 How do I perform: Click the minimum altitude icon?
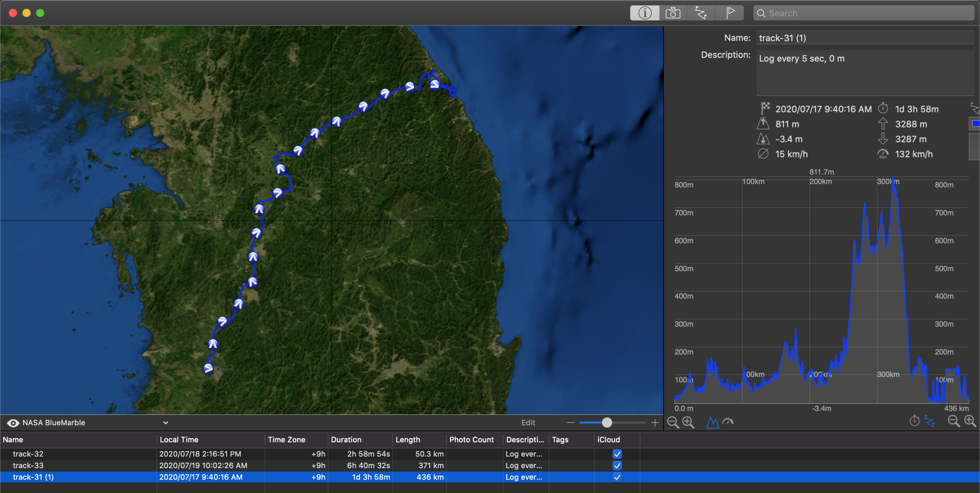[763, 139]
